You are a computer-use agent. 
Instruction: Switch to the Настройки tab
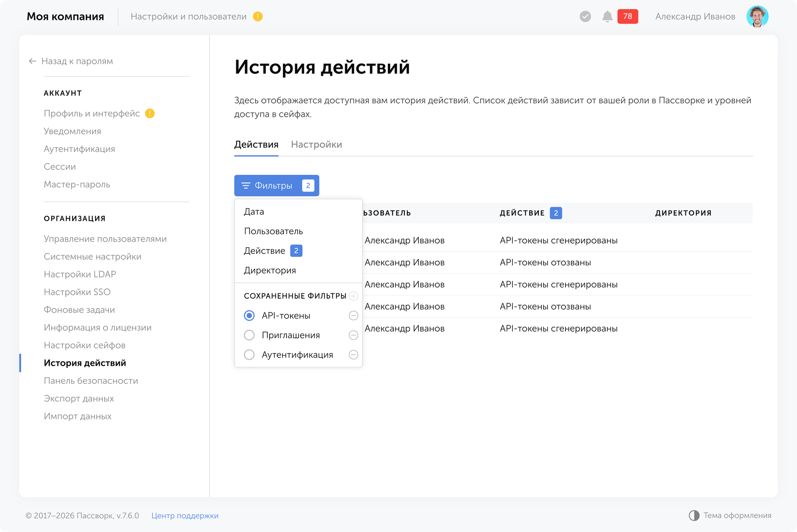click(317, 144)
